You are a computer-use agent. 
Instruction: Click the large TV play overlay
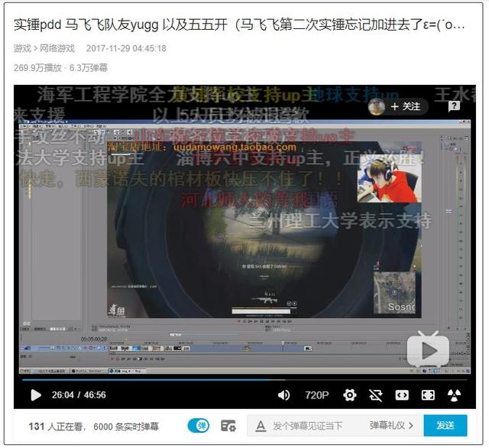(x=428, y=349)
